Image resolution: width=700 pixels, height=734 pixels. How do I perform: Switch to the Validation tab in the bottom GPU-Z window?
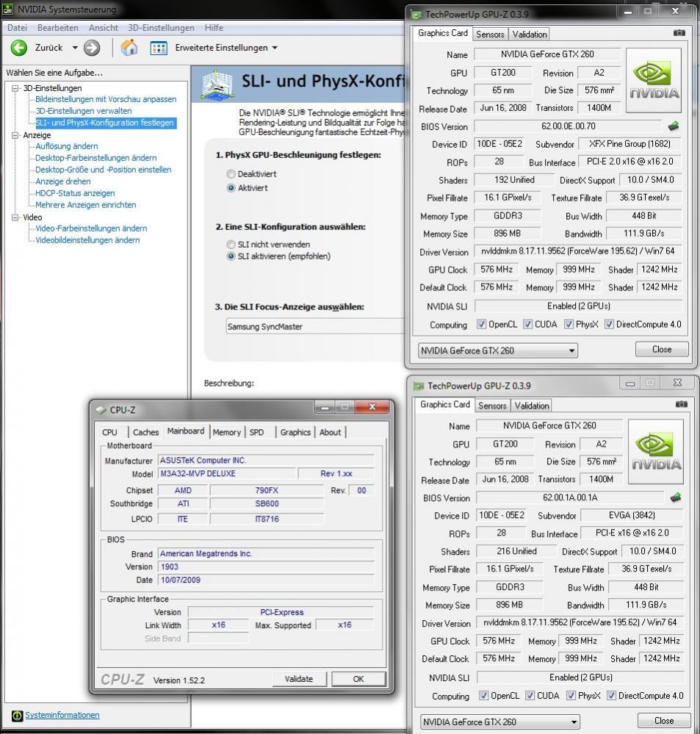tap(532, 406)
